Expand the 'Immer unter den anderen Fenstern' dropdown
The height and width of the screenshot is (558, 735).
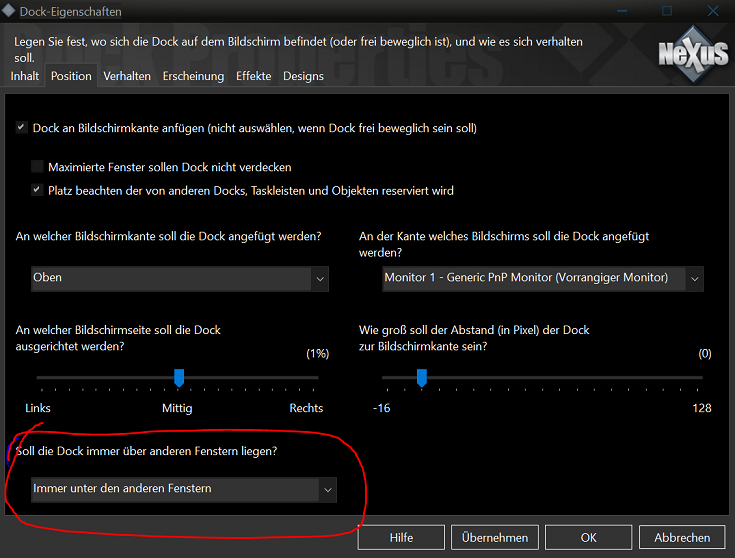tap(184, 489)
